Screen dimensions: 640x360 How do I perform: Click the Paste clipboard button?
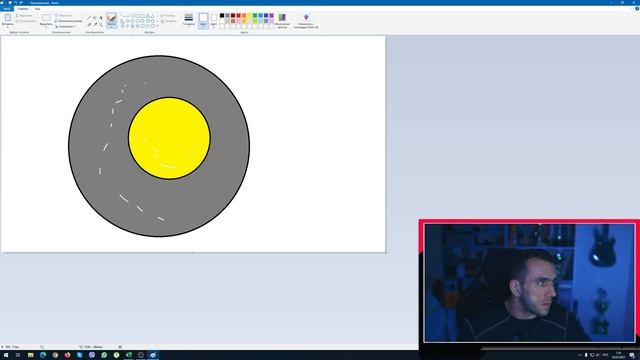tap(7, 20)
